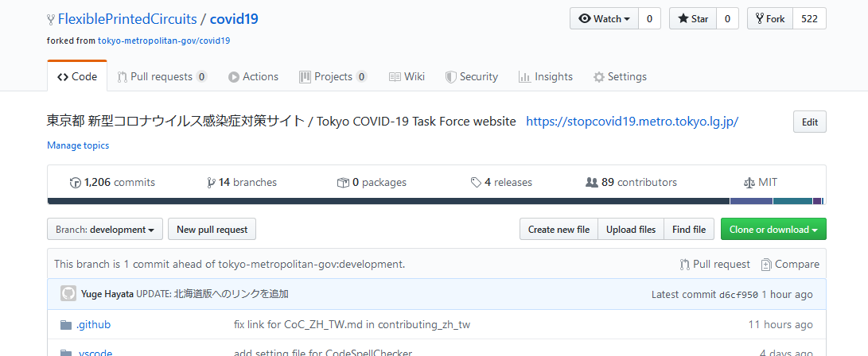Click the Yuge Hayata avatar image
868x356 pixels.
click(x=68, y=293)
